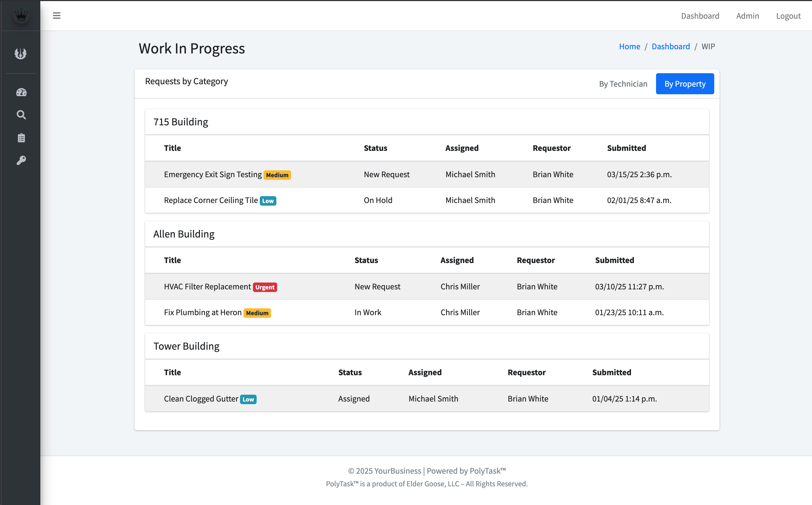Select the Jedi emblem icon in sidebar
The width and height of the screenshot is (812, 505).
[x=21, y=53]
